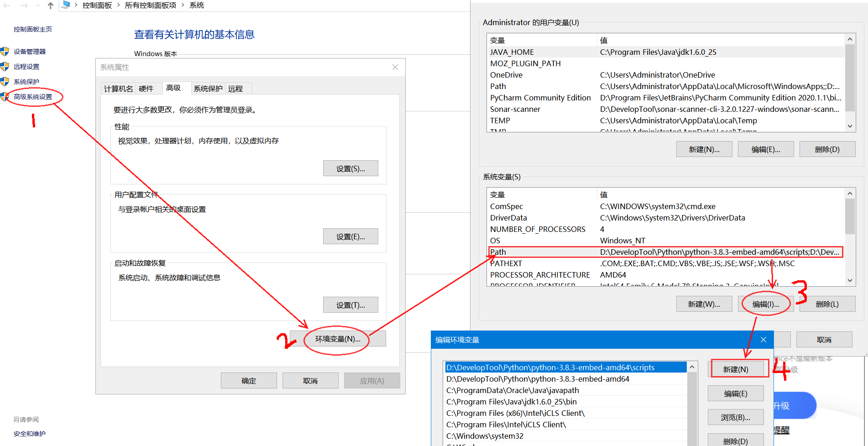Image resolution: width=868 pixels, height=446 pixels.
Task: Select the JAVA_HOME user variable row
Action: [666, 52]
